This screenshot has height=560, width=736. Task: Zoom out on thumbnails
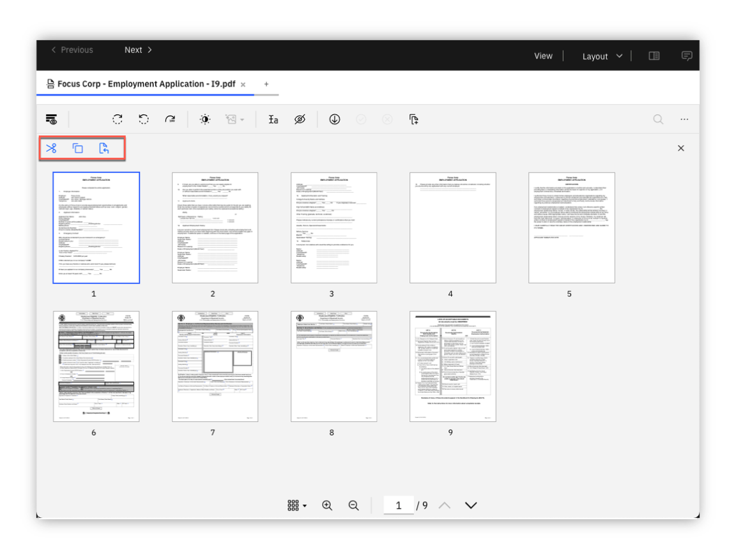[x=353, y=505]
